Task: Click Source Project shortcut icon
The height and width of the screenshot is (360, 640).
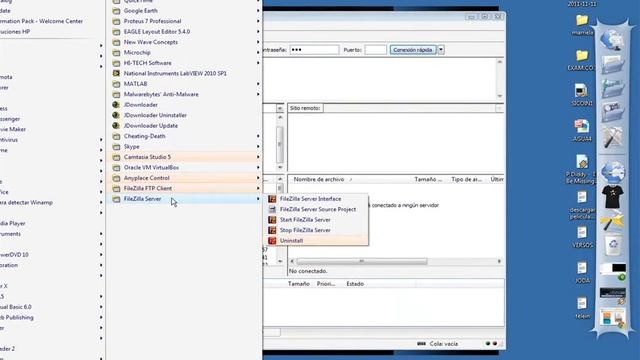Action: click(272, 209)
